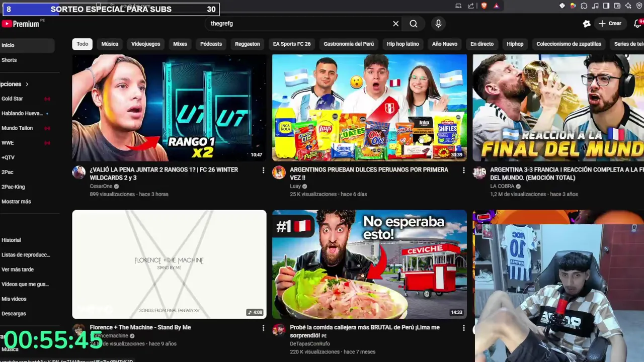Click the share page icon in address bar
Image resolution: width=644 pixels, height=362 pixels.
(x=471, y=6)
